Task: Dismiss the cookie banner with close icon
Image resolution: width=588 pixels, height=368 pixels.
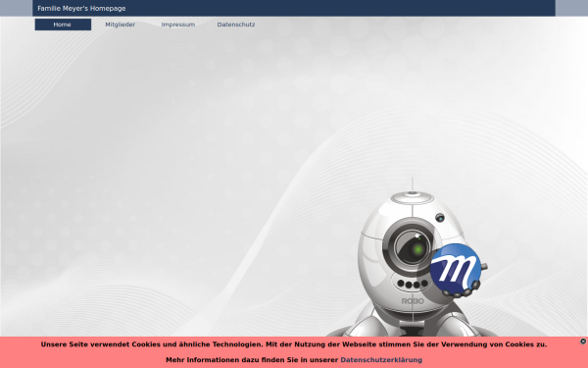Action: tap(583, 342)
